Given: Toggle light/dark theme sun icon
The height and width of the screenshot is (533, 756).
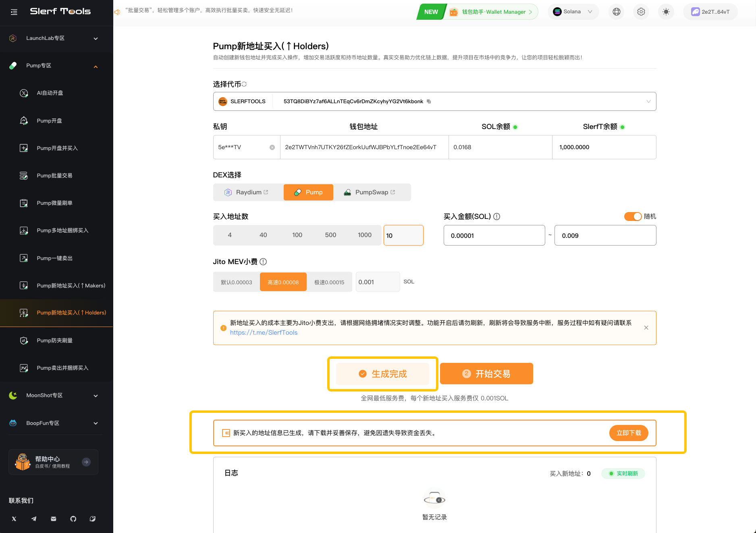Looking at the screenshot, I should pyautogui.click(x=666, y=12).
